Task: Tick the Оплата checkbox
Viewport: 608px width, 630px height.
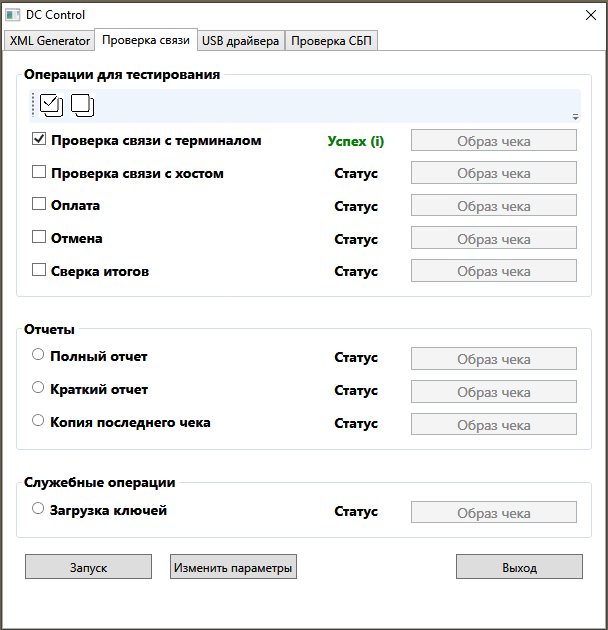Action: click(x=39, y=205)
